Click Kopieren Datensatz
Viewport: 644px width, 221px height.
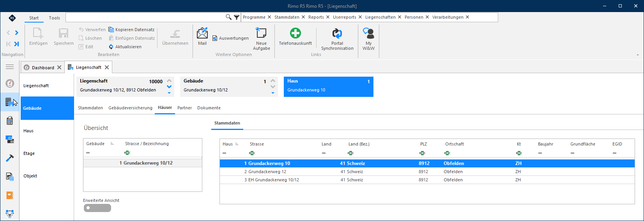coord(131,30)
